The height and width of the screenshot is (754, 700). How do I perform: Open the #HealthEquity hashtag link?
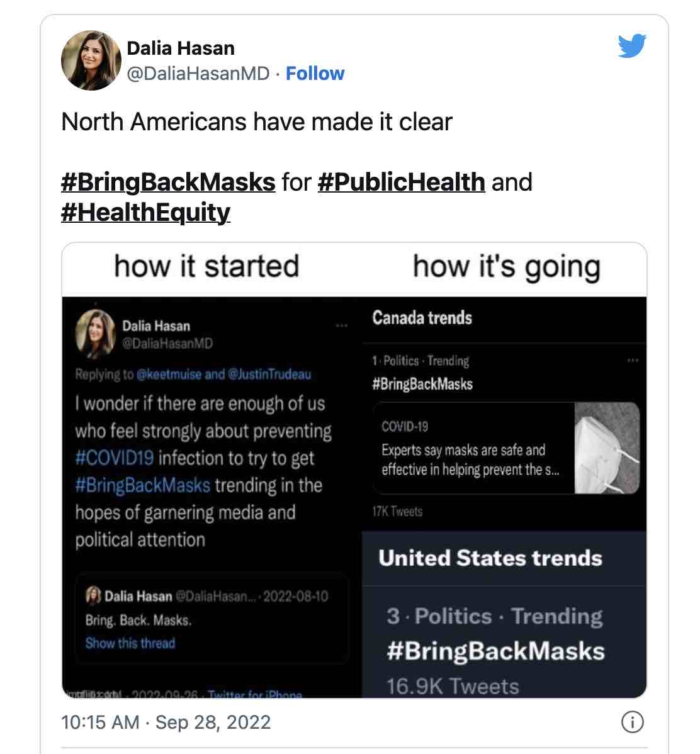pyautogui.click(x=145, y=211)
